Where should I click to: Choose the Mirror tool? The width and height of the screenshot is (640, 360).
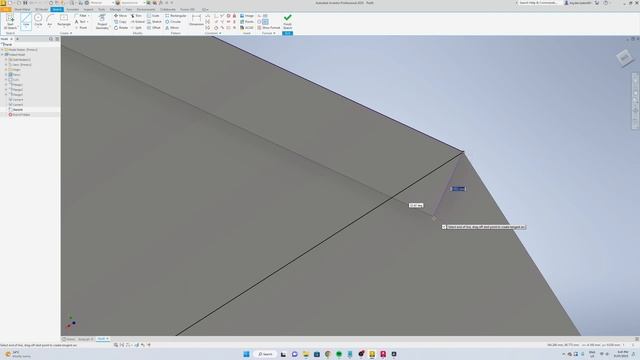pyautogui.click(x=172, y=28)
